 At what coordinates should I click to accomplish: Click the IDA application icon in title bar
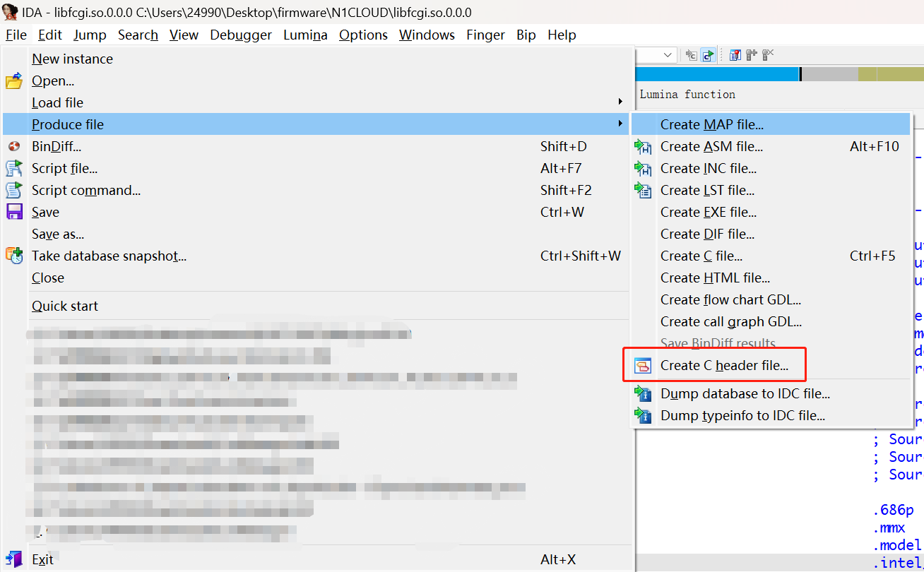point(10,12)
